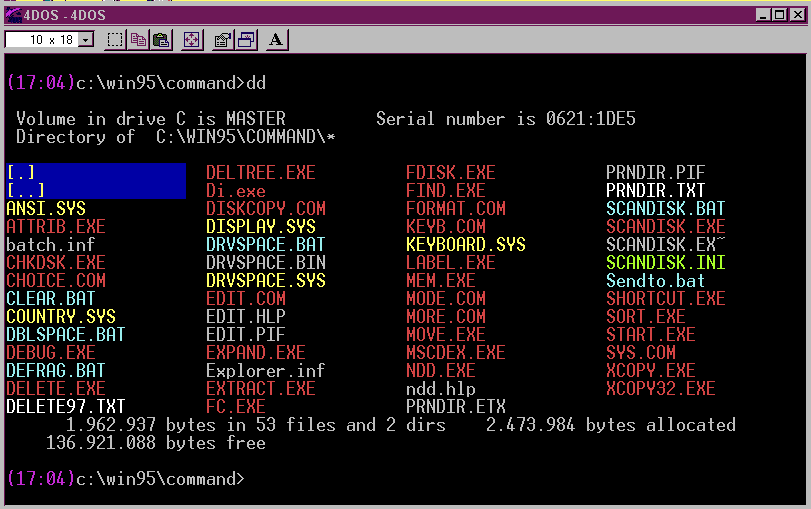Click batch.inf file name
811x509 pixels.
51,244
